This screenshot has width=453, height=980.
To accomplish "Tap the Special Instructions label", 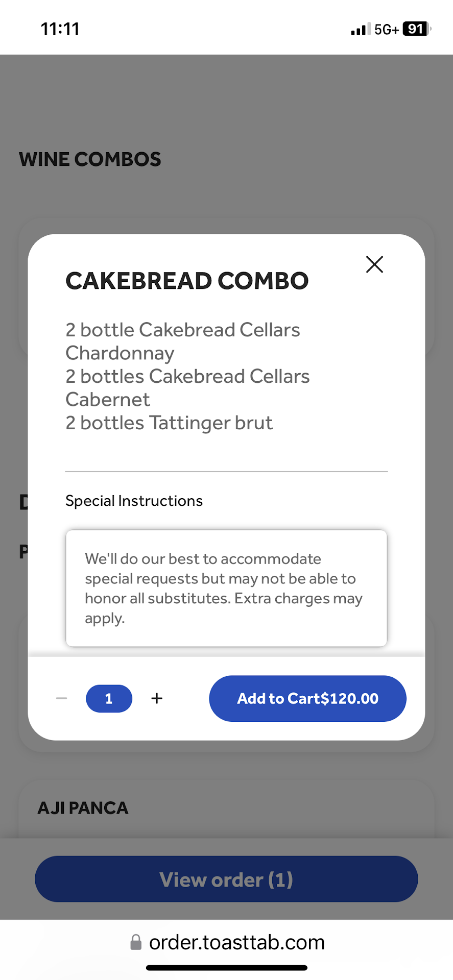I will pos(134,501).
